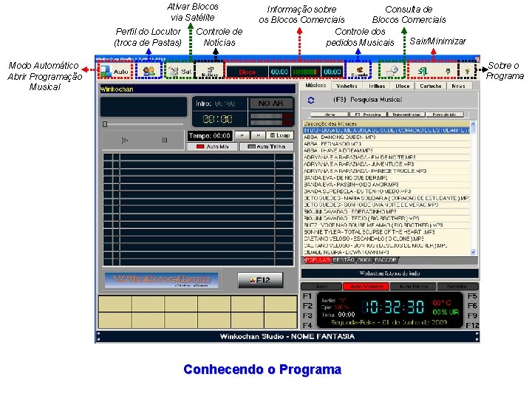The height and width of the screenshot is (399, 532).
Task: Toggle the Auto Bloco button
Action: click(x=413, y=287)
